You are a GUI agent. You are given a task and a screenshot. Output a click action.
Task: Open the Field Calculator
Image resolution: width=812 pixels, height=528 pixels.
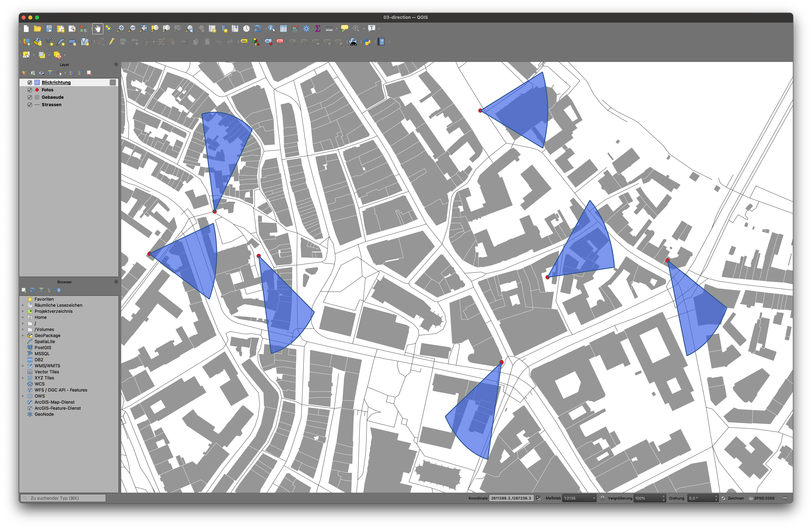tap(295, 29)
